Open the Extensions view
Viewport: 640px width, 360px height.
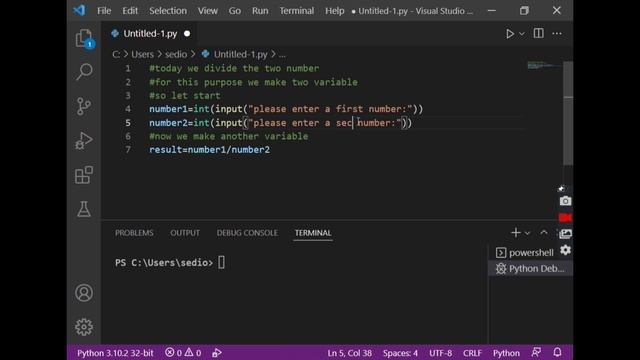coord(84,175)
